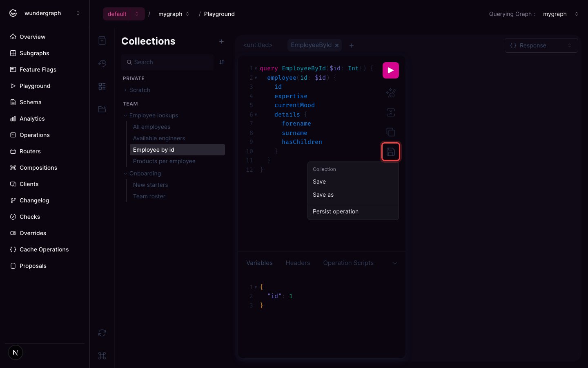Viewport: 588px width, 368px height.
Task: Open Cache Operations page
Action: pyautogui.click(x=45, y=249)
